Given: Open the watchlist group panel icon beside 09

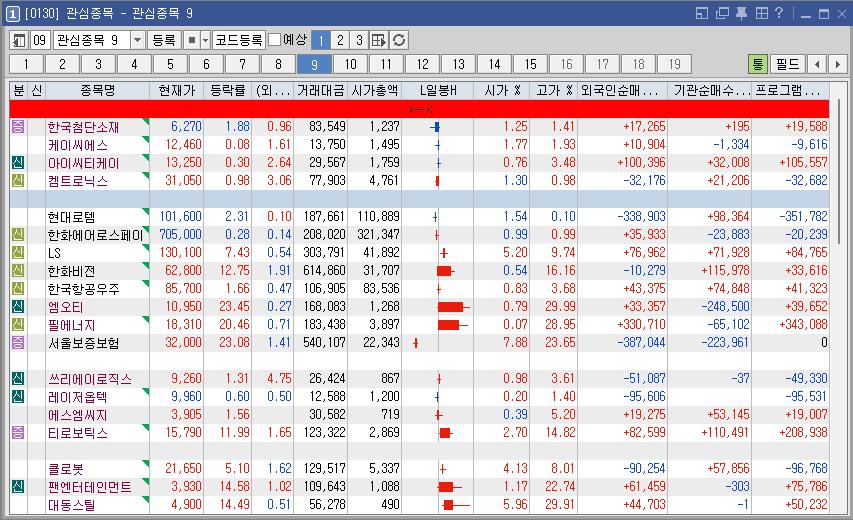Looking at the screenshot, I should click(19, 40).
